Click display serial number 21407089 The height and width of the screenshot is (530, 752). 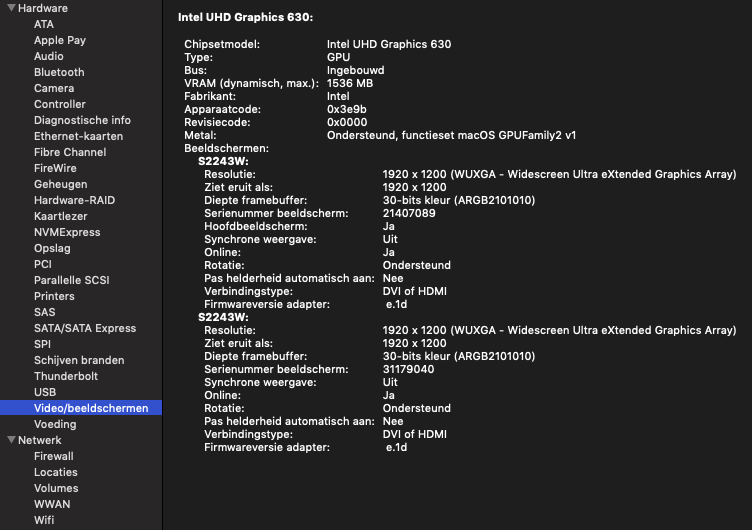(x=409, y=213)
